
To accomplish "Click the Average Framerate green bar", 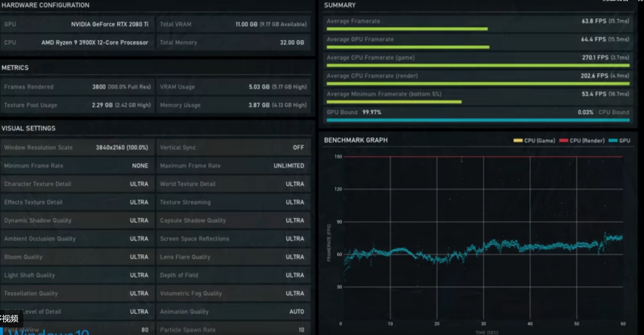I will (x=407, y=29).
